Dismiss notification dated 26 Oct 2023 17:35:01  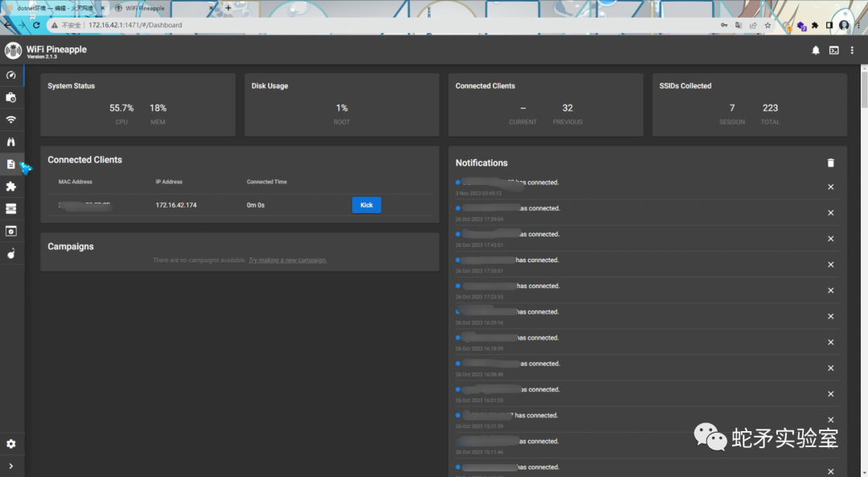pos(830,265)
